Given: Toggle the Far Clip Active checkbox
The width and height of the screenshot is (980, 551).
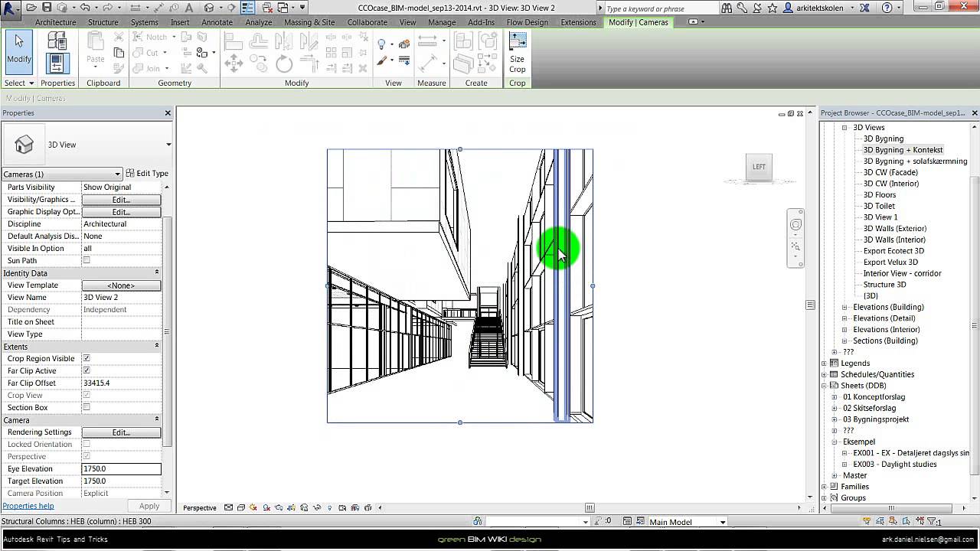Looking at the screenshot, I should 86,370.
